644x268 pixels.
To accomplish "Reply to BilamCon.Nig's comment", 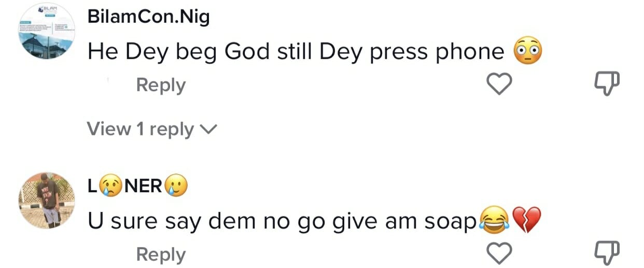I will pos(161,85).
